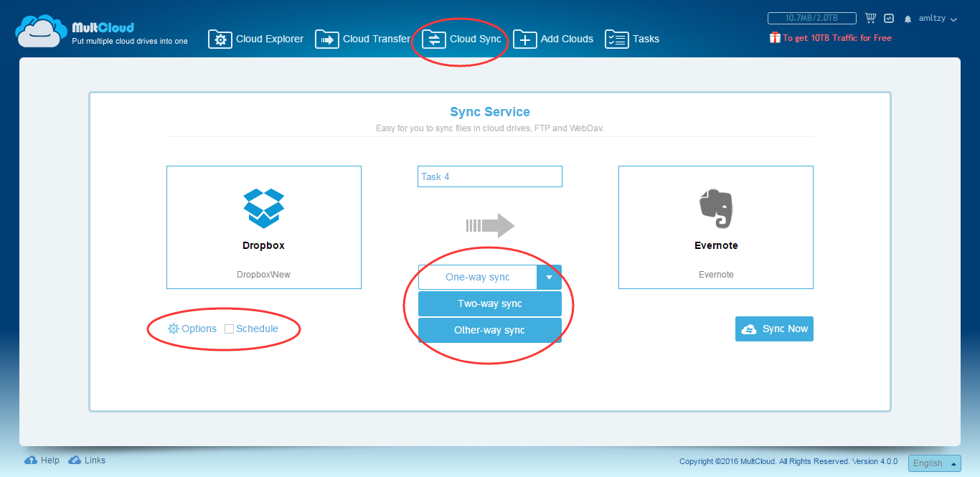Open the Tasks page
Screen dimensions: 980x477
(632, 39)
